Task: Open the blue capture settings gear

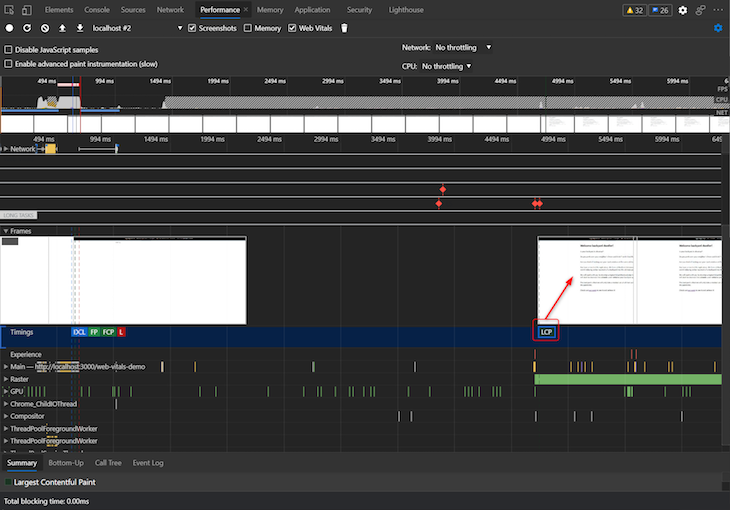Action: (x=718, y=28)
